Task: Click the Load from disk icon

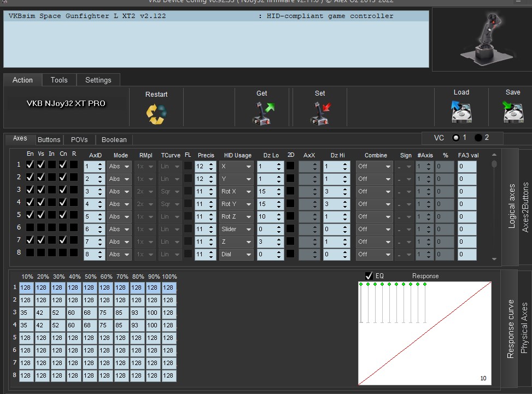Action: 461,111
